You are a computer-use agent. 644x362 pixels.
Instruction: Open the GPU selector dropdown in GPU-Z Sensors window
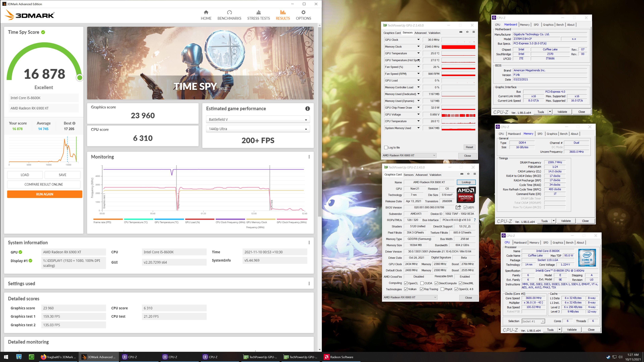409,155
